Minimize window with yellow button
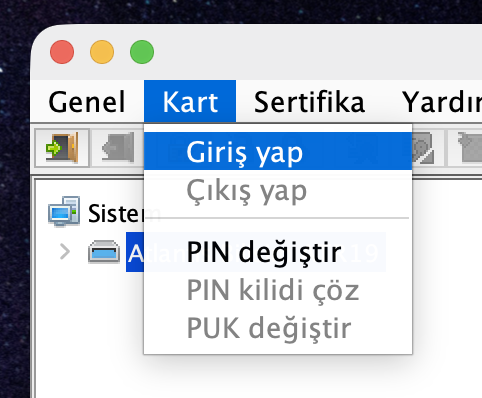Viewport: 482px width, 398px height. pos(102,52)
